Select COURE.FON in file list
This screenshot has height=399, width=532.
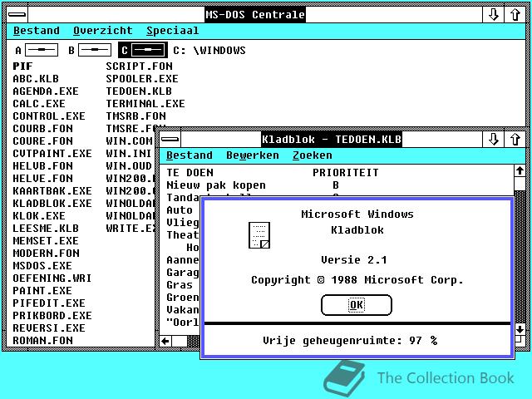pyautogui.click(x=42, y=141)
